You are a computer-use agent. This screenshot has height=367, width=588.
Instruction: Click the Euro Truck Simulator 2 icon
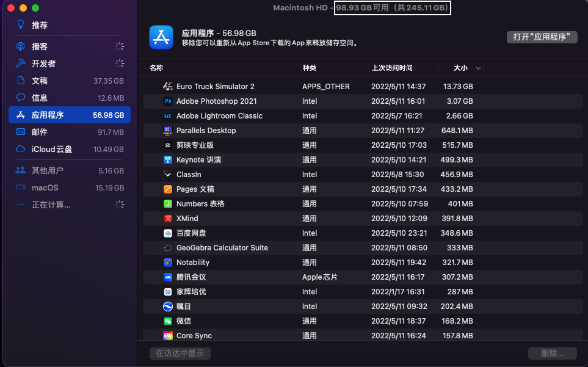click(x=168, y=87)
